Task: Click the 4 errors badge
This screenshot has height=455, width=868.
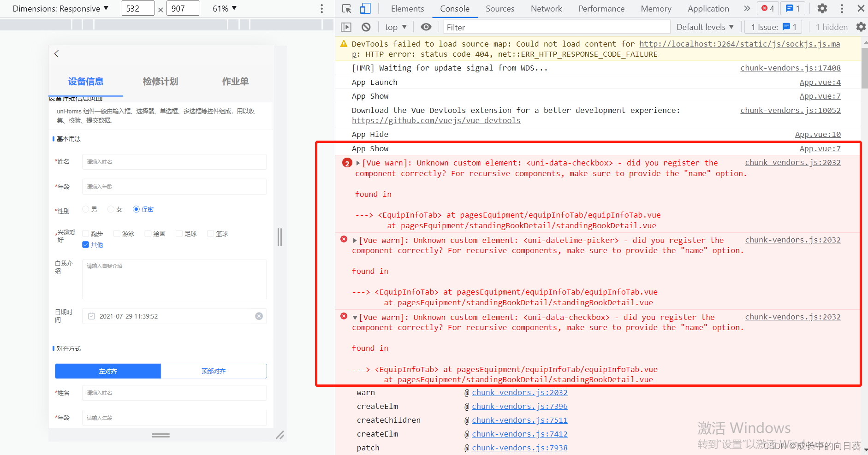Action: (x=767, y=8)
